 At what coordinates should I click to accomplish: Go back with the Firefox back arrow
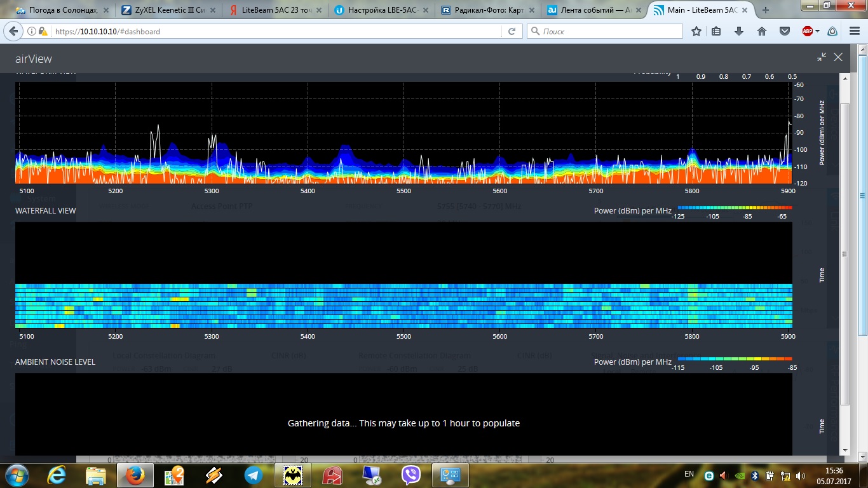(x=13, y=31)
